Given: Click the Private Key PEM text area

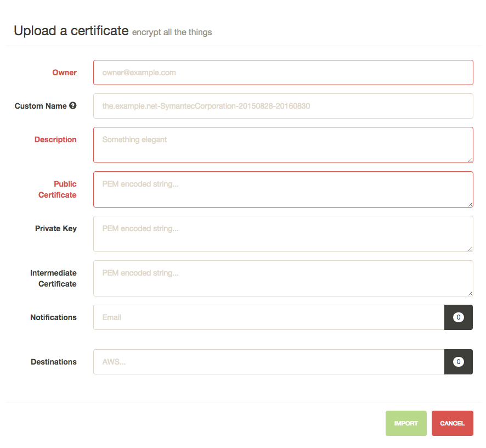Looking at the screenshot, I should click(283, 234).
